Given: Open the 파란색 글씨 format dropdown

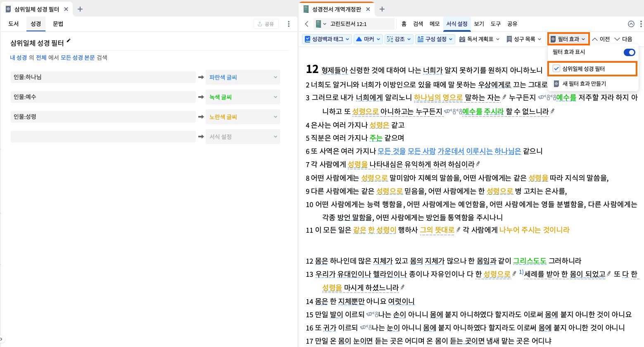Looking at the screenshot, I should click(243, 77).
